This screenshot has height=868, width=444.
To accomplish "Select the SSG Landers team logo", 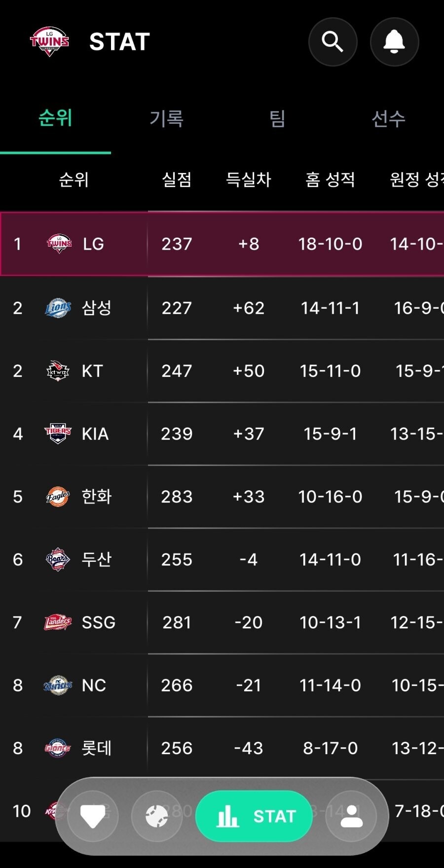I will point(58,622).
